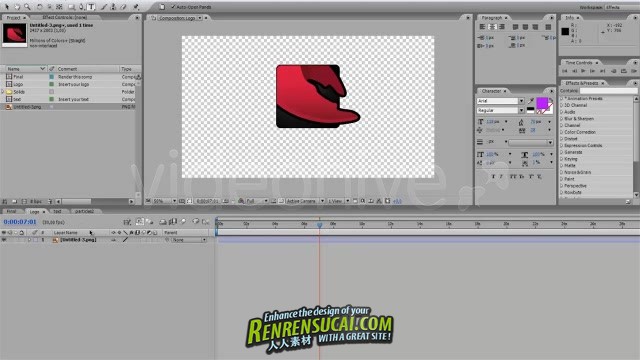
Task: Pick text color with Character eyedropper
Action: pyautogui.click(x=531, y=100)
